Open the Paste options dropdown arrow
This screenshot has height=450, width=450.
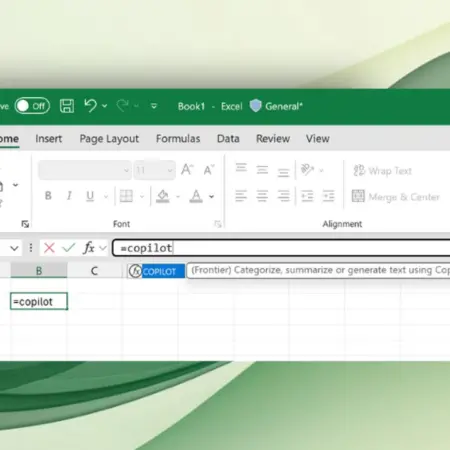coord(15,185)
